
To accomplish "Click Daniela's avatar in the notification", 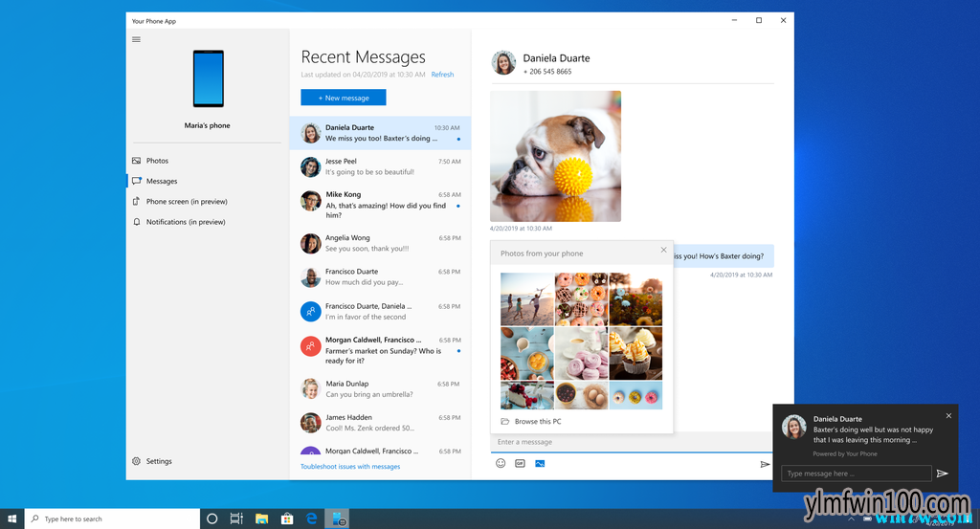I will pyautogui.click(x=793, y=428).
